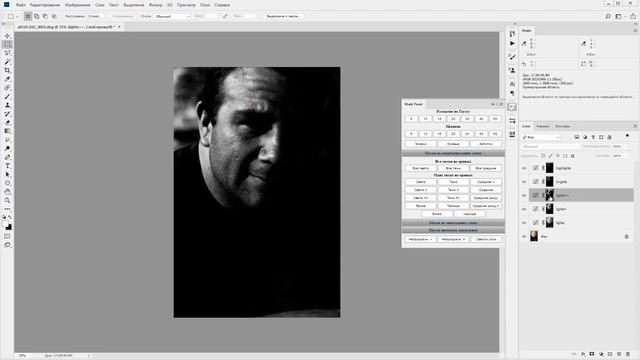Click Все тени button in Mask Panel
640x360 pixels.
453,168
